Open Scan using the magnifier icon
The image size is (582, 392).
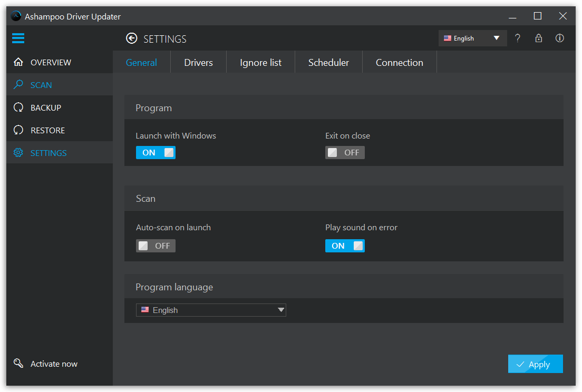click(x=18, y=84)
